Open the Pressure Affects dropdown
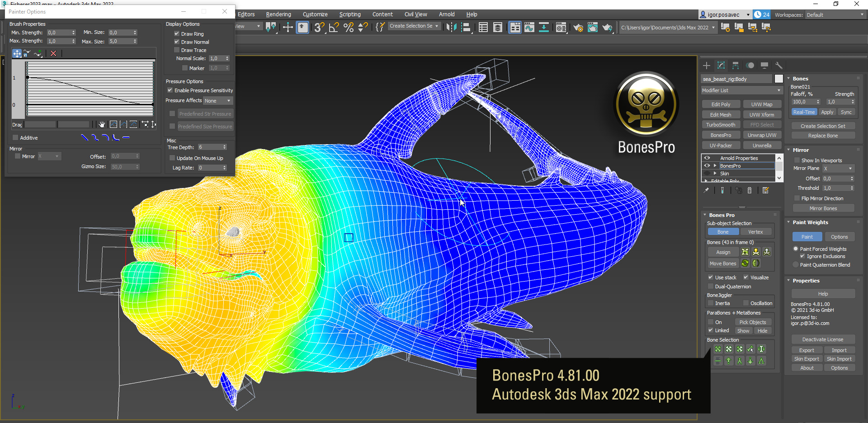Viewport: 868px width, 423px height. click(217, 101)
